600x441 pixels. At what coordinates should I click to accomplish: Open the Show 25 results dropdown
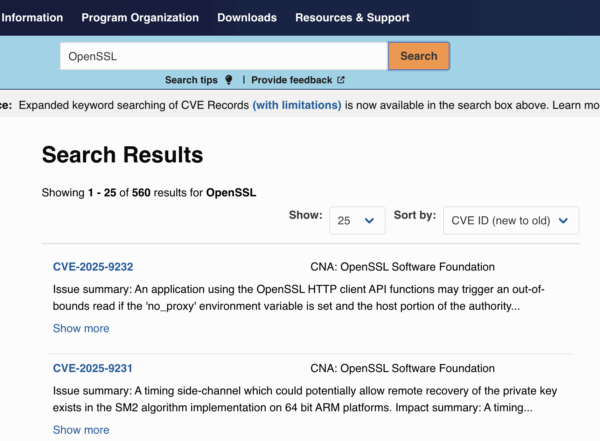pos(357,220)
